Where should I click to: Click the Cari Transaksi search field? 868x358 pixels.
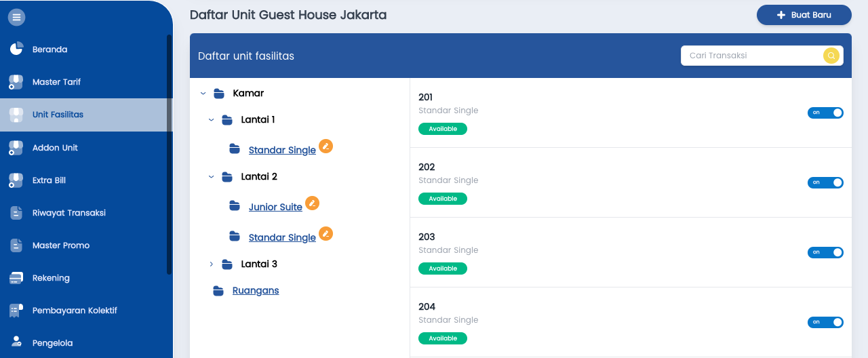click(x=751, y=56)
